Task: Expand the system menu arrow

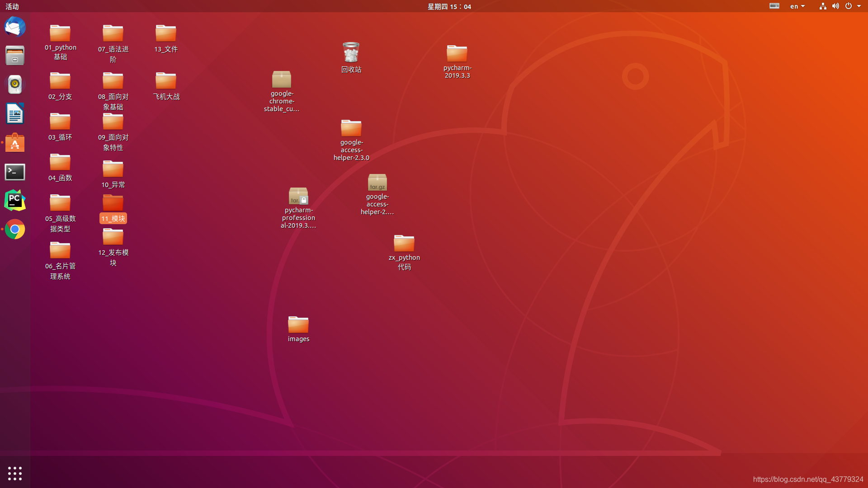Action: pos(859,6)
